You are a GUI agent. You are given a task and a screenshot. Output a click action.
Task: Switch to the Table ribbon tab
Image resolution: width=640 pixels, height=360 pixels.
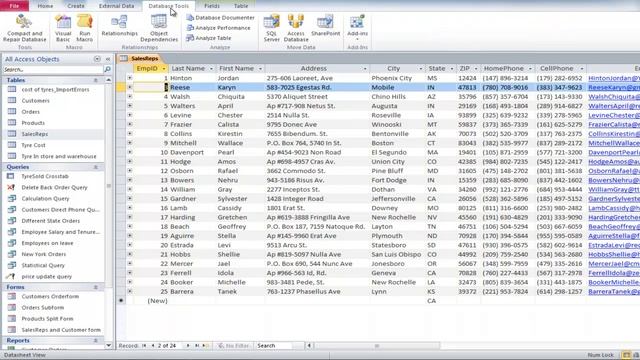(x=241, y=6)
